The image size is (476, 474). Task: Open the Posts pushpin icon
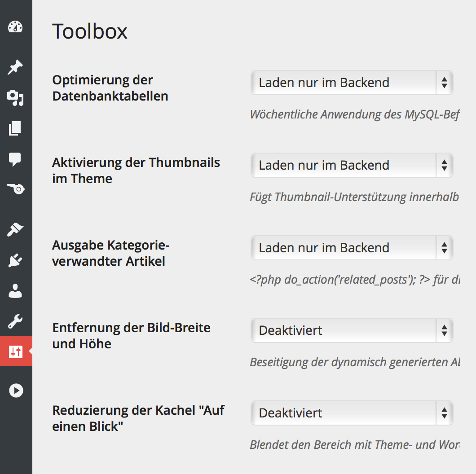[x=15, y=67]
